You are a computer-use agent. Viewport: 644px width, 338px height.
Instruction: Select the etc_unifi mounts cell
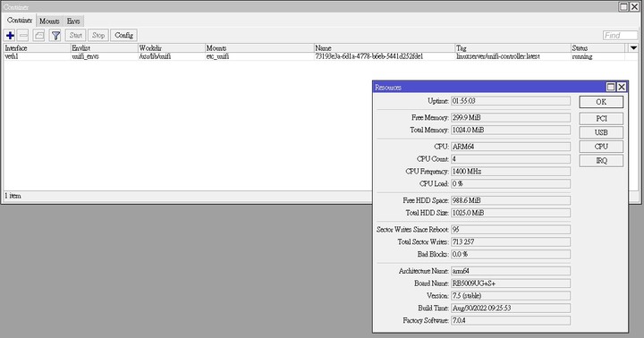pyautogui.click(x=259, y=56)
